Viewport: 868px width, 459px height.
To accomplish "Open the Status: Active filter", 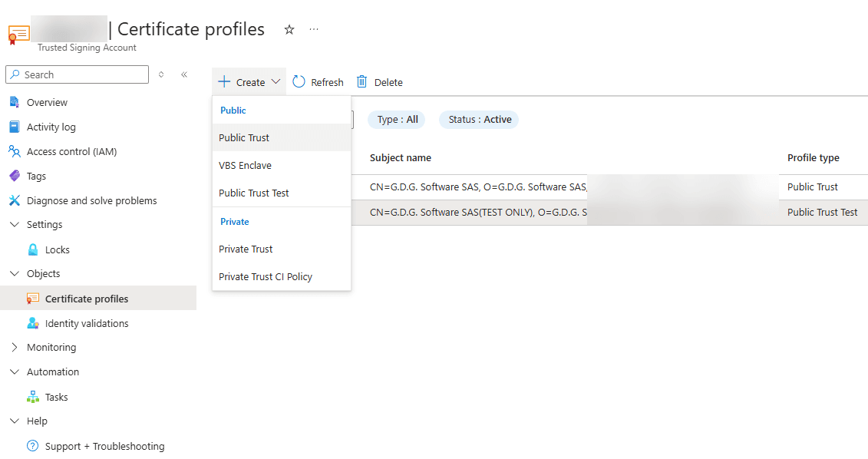I will pyautogui.click(x=478, y=119).
